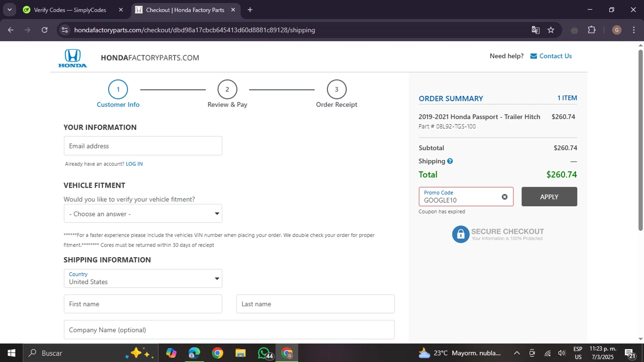The width and height of the screenshot is (644, 362).
Task: Click the Part # 08L92-TGS-100 text
Action: pyautogui.click(x=447, y=127)
